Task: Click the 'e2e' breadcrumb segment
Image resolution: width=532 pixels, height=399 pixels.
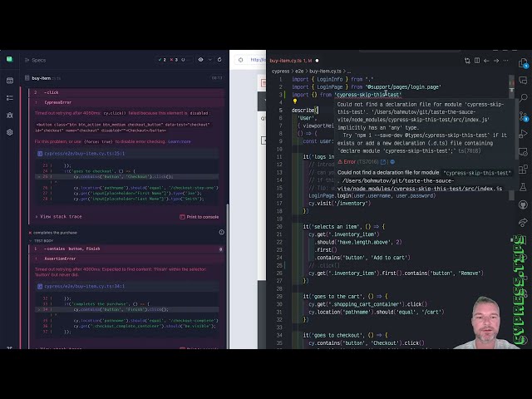Action: coord(299,71)
